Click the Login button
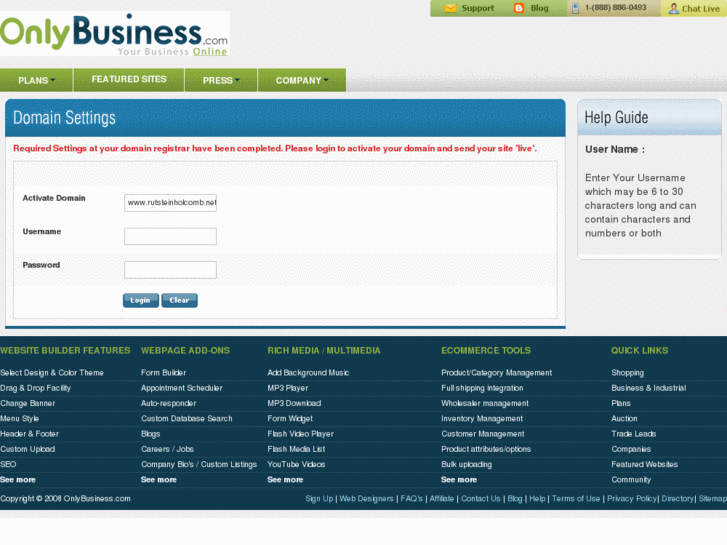 140,301
